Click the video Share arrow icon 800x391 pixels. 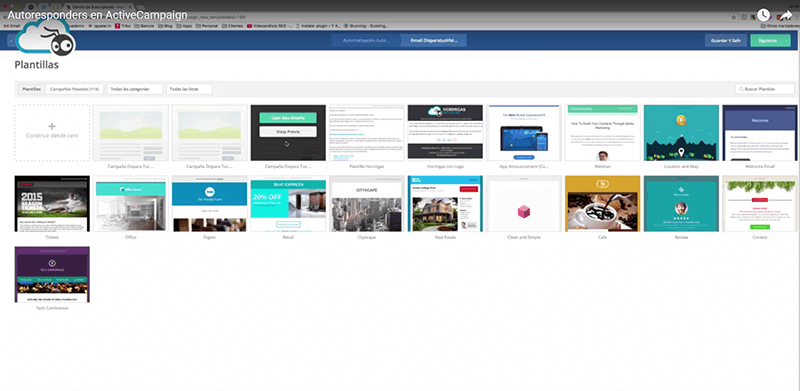(x=786, y=15)
